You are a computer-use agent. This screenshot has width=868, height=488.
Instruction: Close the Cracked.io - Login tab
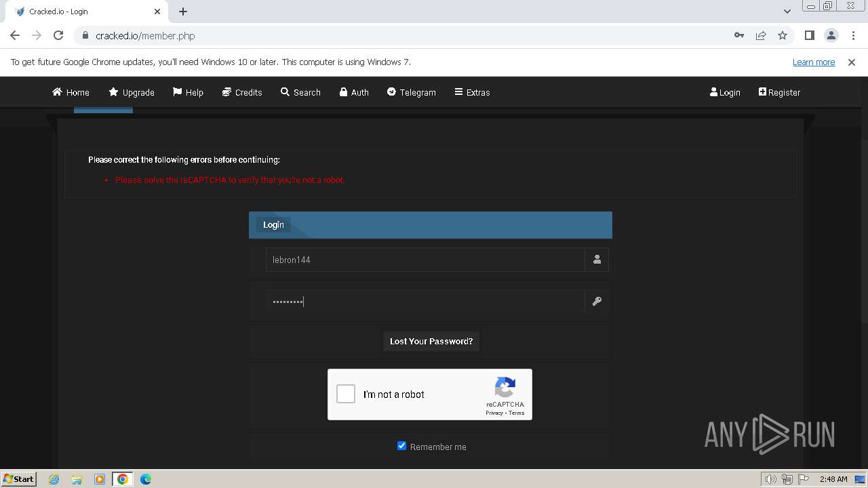(157, 12)
